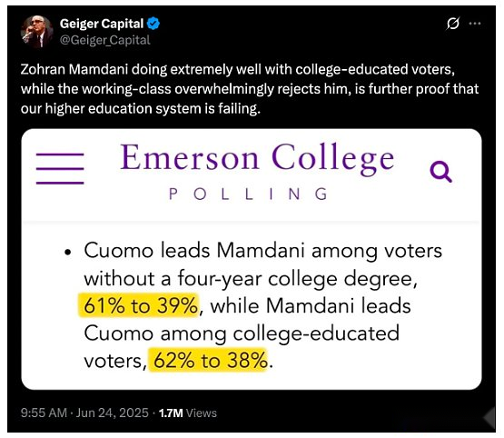
Task: Click the highlighted 61% to 39% text
Action: (139, 305)
